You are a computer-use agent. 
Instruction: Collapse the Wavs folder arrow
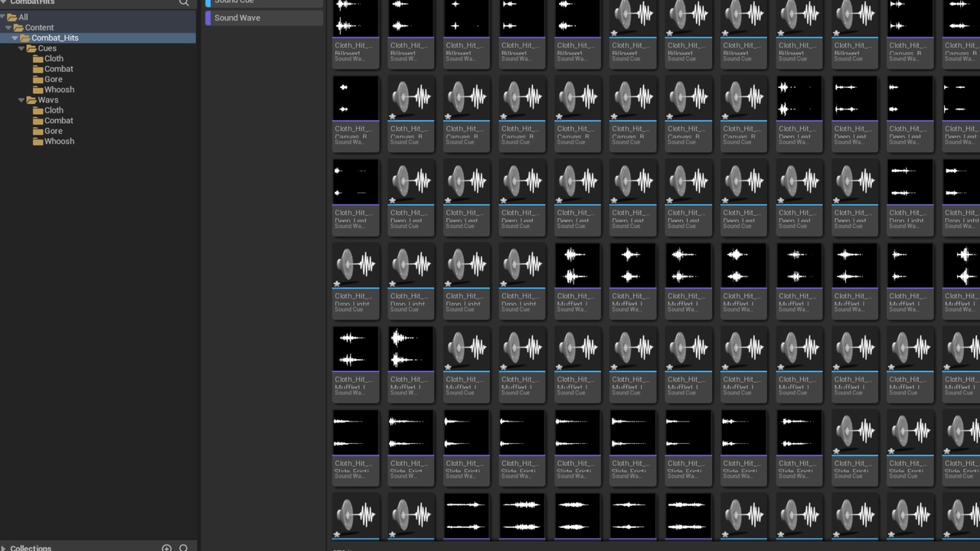[21, 100]
